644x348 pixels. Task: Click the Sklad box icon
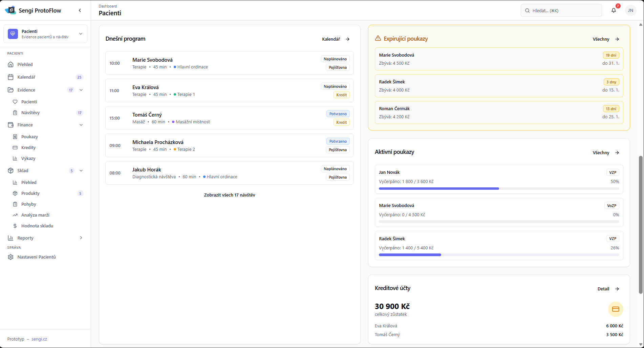pos(10,170)
